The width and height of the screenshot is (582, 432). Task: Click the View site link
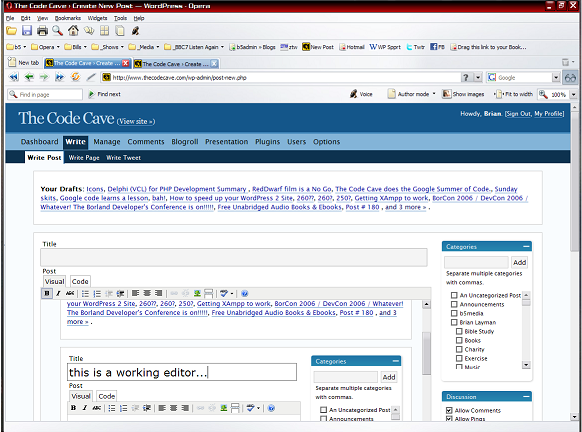click(x=136, y=121)
